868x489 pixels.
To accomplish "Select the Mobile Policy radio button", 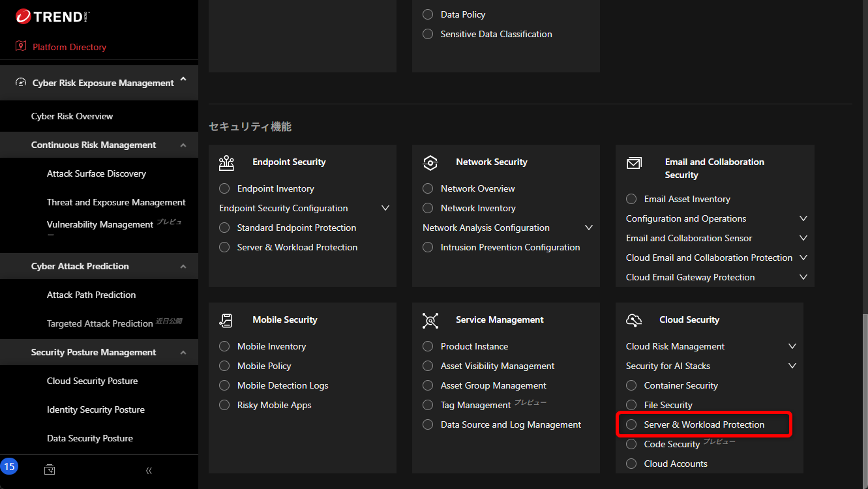I will (x=224, y=366).
